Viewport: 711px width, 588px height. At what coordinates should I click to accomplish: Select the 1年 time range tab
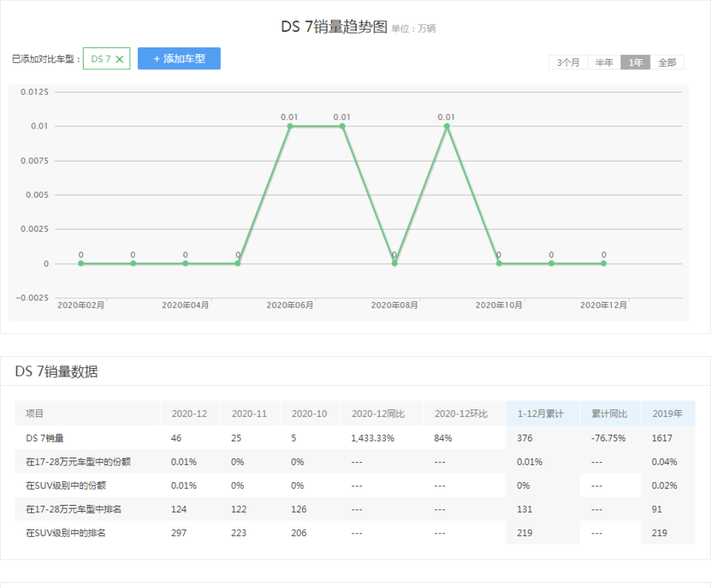pyautogui.click(x=635, y=63)
